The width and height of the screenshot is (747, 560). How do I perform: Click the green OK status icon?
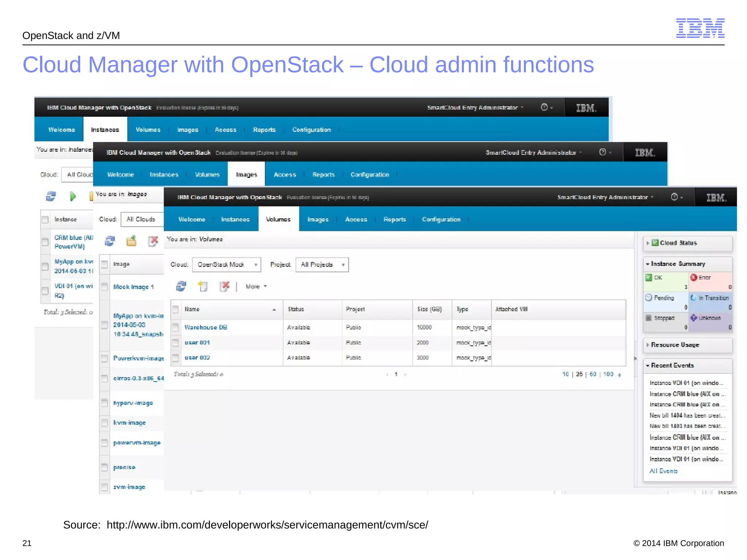(649, 277)
